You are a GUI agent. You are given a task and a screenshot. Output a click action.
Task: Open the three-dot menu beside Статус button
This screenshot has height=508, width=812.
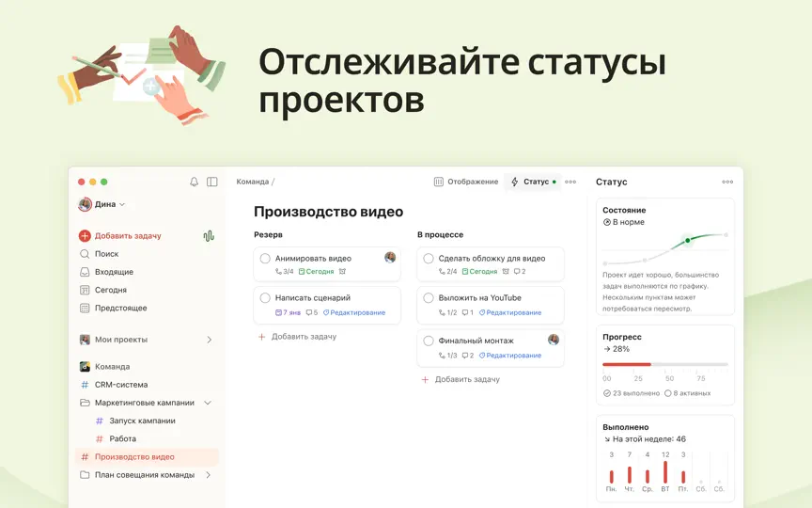[x=570, y=182]
